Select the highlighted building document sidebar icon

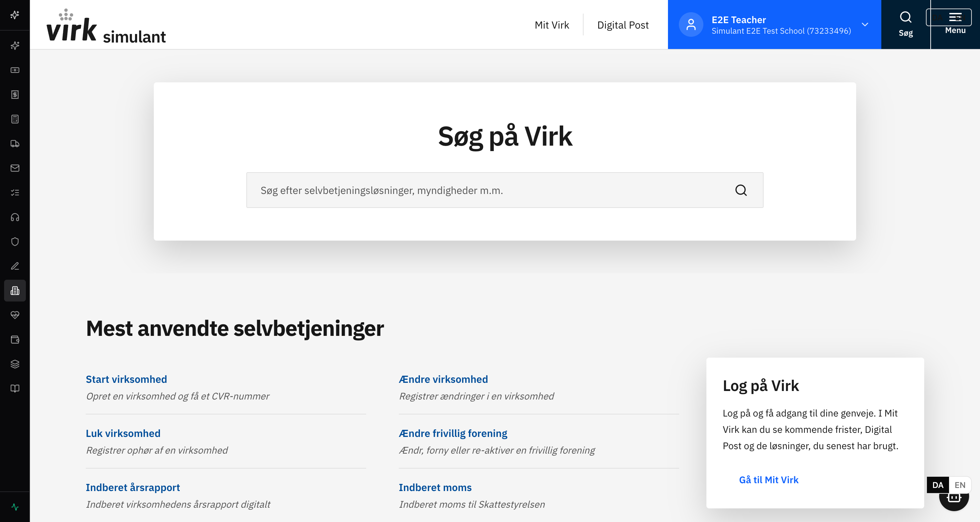pos(15,291)
